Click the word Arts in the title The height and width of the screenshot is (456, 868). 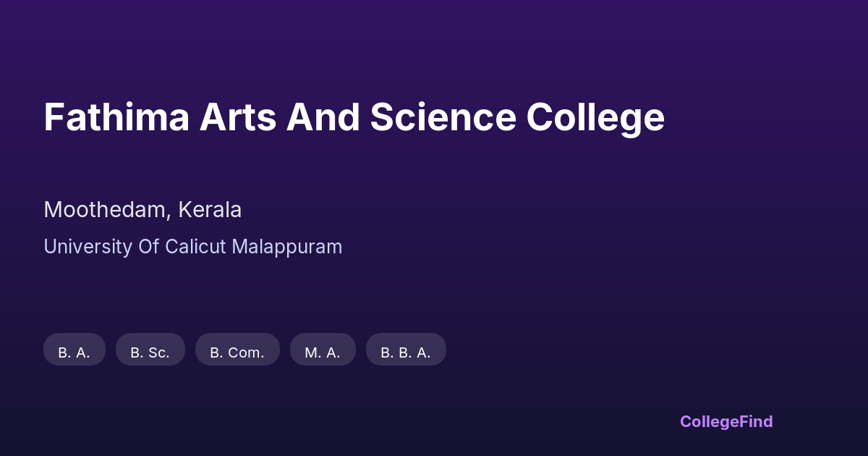[x=238, y=117]
